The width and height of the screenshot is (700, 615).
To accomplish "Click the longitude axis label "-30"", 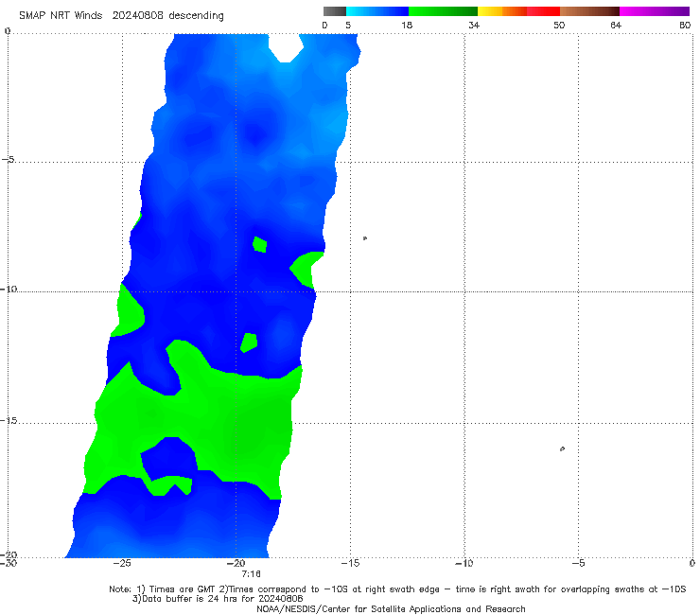I will point(9,563).
